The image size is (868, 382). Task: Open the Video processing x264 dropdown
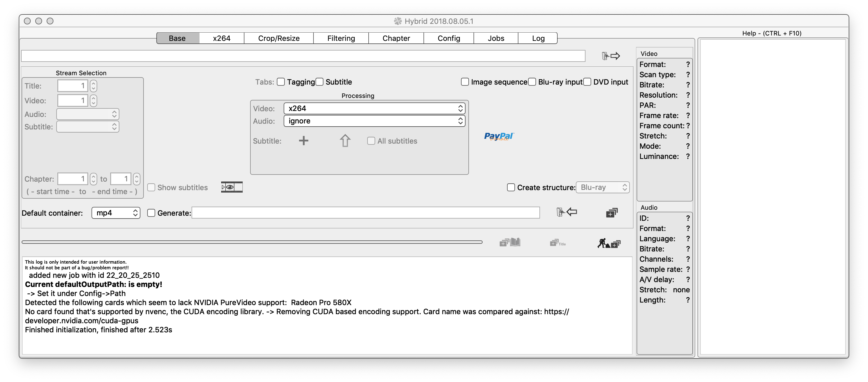374,108
